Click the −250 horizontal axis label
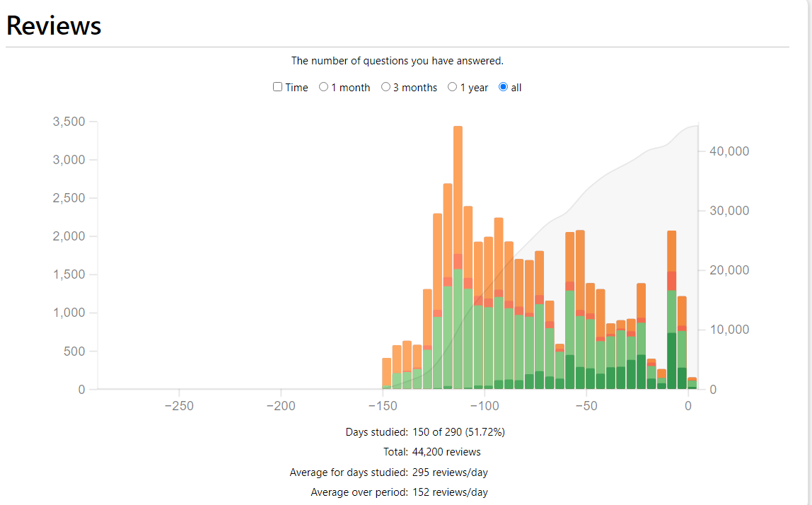Image resolution: width=812 pixels, height=505 pixels. tap(179, 406)
